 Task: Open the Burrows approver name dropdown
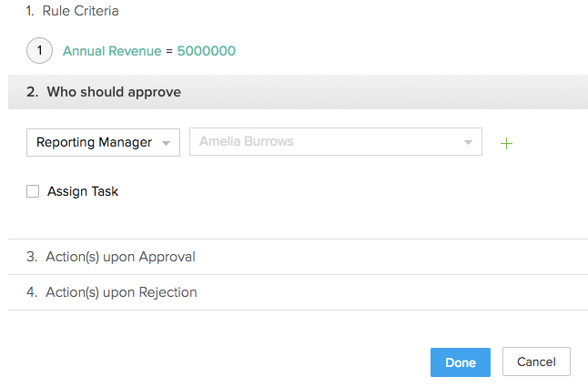pyautogui.click(x=328, y=142)
